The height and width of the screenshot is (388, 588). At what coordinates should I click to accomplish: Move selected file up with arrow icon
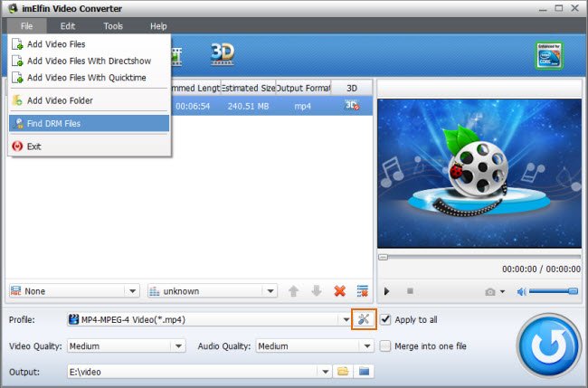point(293,291)
